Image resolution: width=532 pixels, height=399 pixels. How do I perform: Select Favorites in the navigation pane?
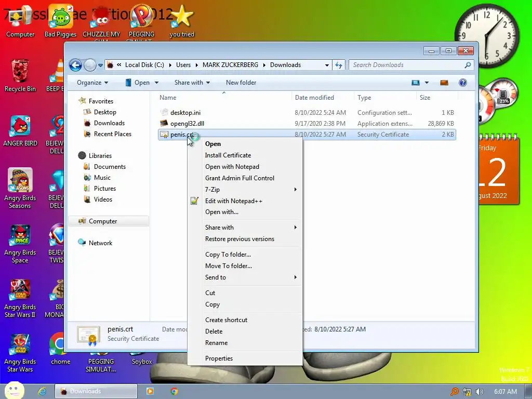(101, 101)
